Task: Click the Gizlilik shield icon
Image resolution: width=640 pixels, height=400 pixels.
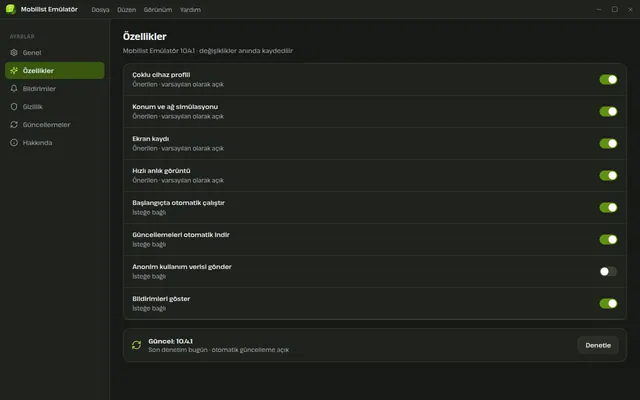Action: pos(14,107)
